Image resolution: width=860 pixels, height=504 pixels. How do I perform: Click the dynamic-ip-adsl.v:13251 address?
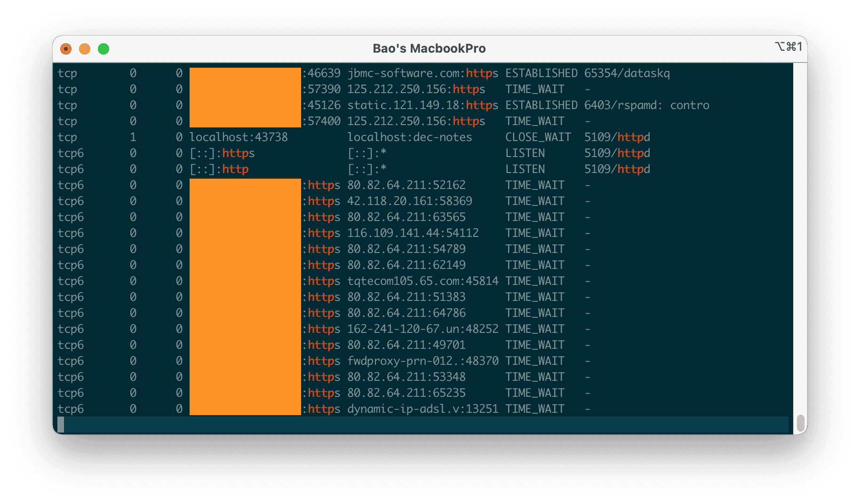[x=422, y=409]
